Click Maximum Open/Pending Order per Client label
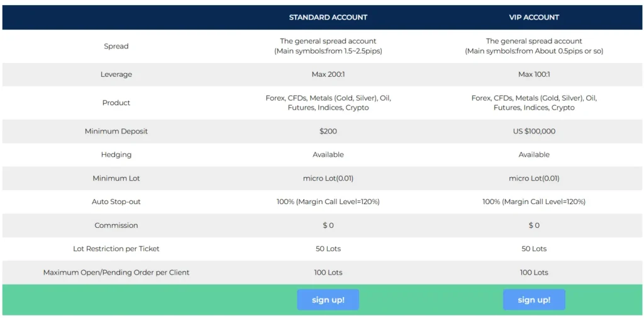This screenshot has width=644, height=318. [x=116, y=273]
